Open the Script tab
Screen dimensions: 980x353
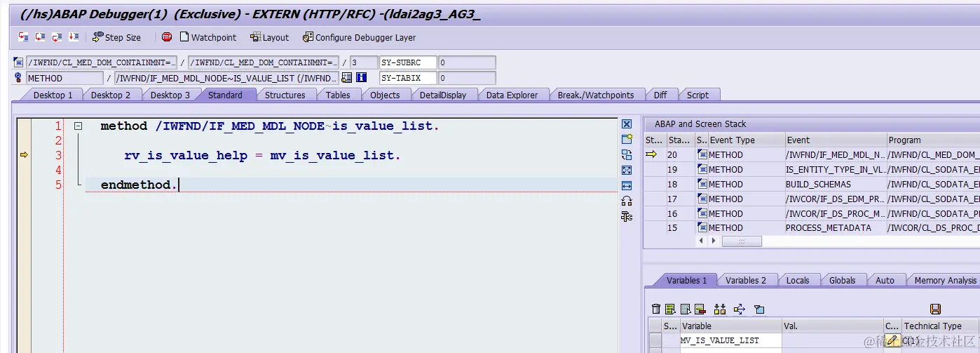point(697,95)
